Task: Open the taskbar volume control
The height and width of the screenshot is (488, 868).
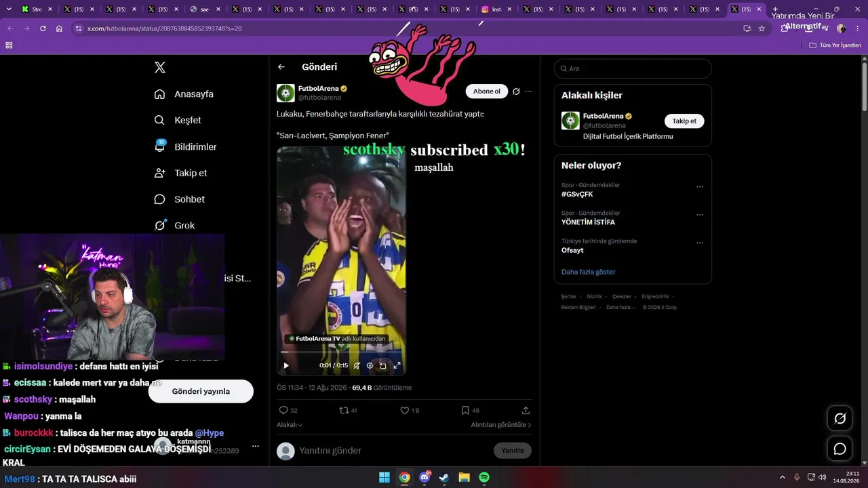Action: click(x=822, y=477)
